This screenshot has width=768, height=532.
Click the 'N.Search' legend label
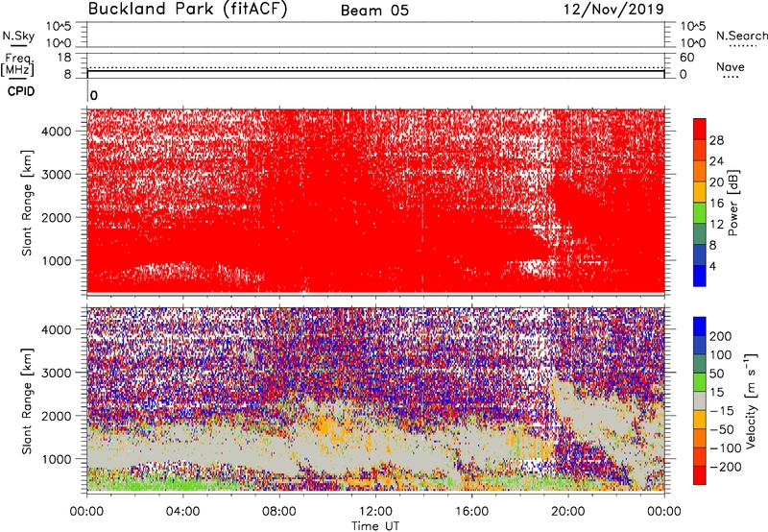pos(742,36)
